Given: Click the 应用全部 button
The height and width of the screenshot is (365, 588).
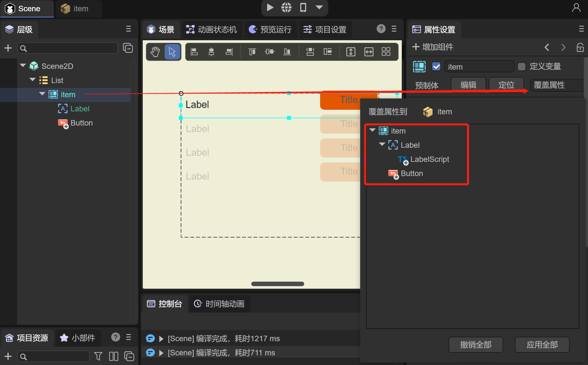Looking at the screenshot, I should click(x=542, y=345).
